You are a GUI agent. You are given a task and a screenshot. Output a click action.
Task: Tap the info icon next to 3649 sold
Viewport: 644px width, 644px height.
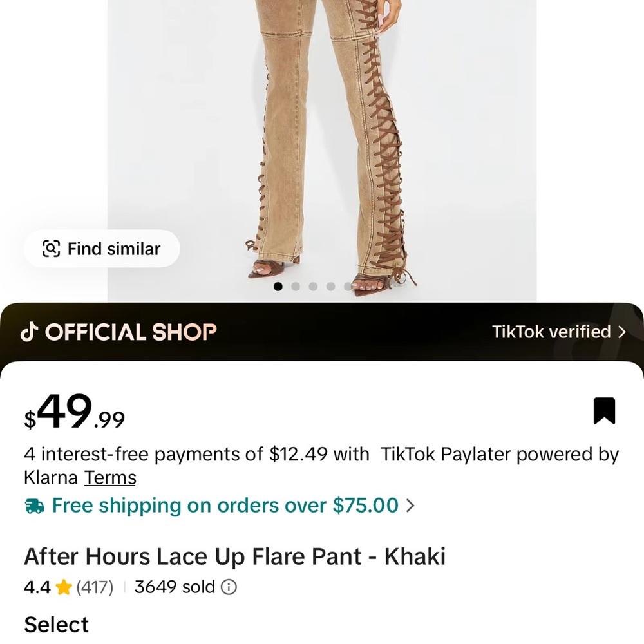(x=229, y=587)
